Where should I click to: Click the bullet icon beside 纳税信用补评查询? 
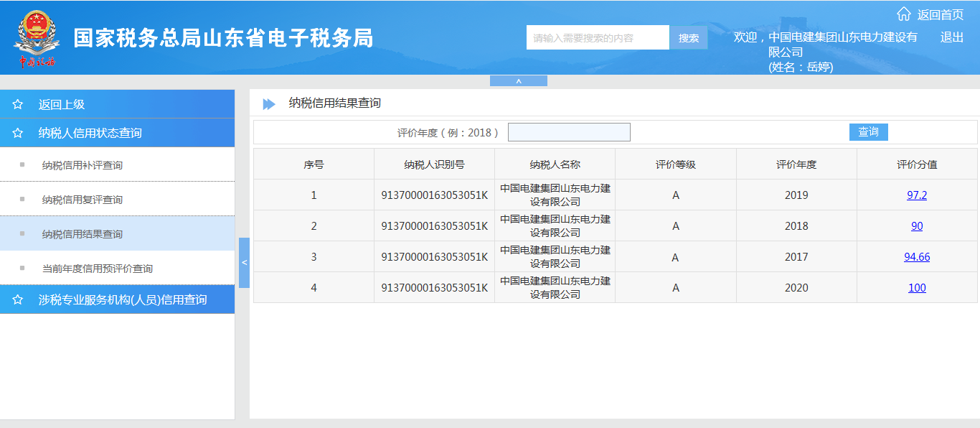(x=24, y=164)
